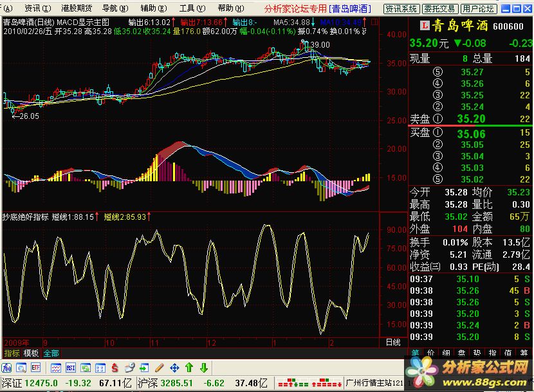
Task: Switch to the 指标 tab
Action: [12, 353]
